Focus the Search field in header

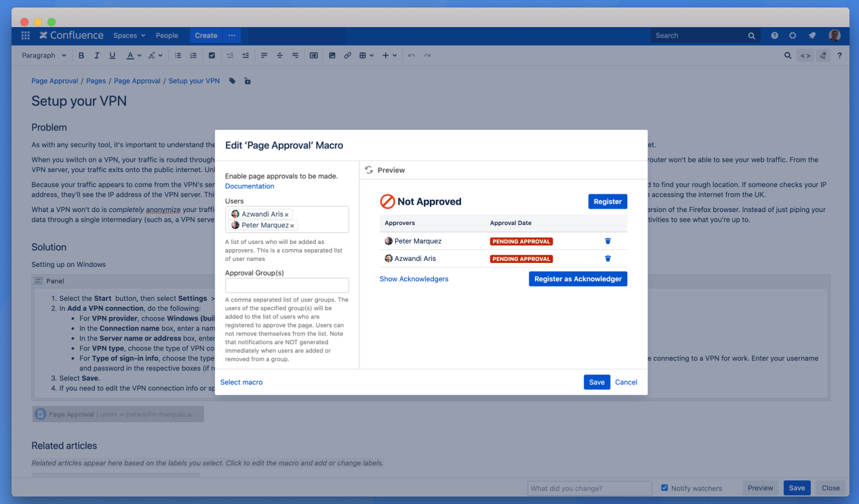pyautogui.click(x=705, y=36)
